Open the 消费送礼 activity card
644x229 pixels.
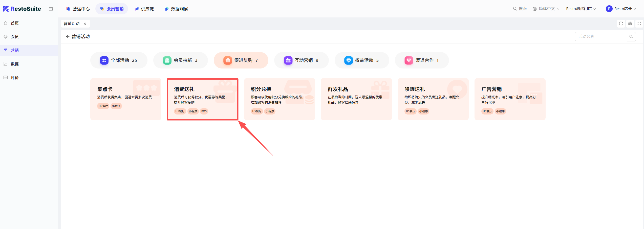pyautogui.click(x=203, y=99)
